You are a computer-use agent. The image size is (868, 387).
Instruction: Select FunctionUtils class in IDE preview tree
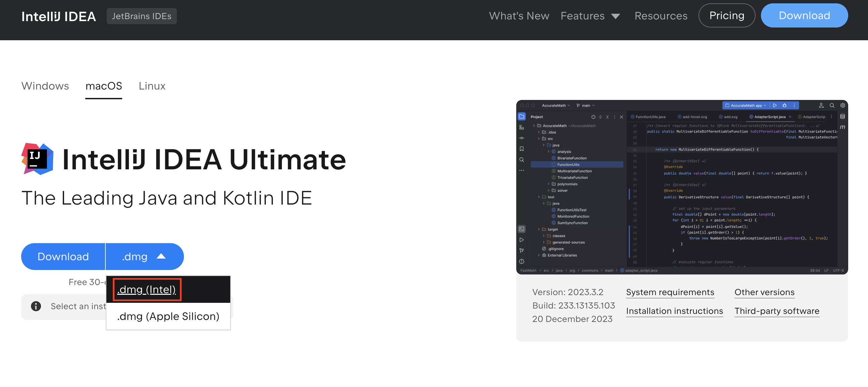click(577, 165)
